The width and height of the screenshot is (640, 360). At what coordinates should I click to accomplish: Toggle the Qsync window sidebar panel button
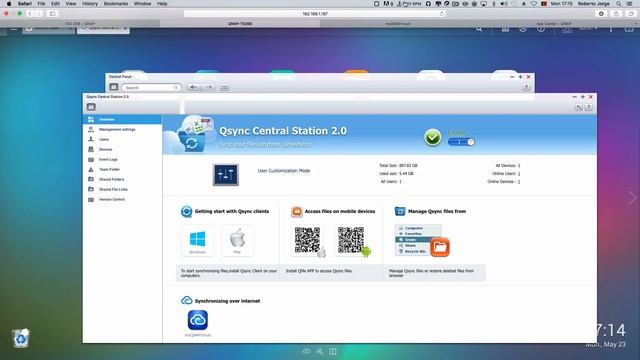coord(91,107)
